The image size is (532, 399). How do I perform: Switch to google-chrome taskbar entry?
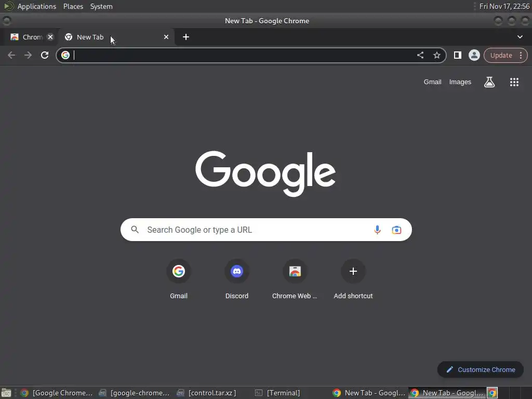(x=134, y=393)
